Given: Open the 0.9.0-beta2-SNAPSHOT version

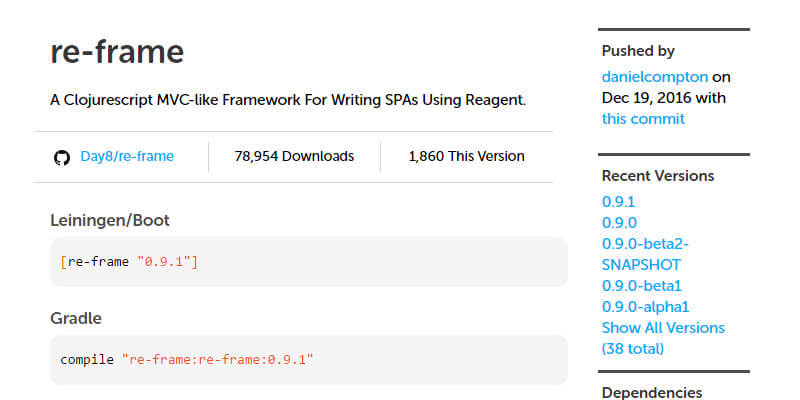Looking at the screenshot, I should (645, 254).
